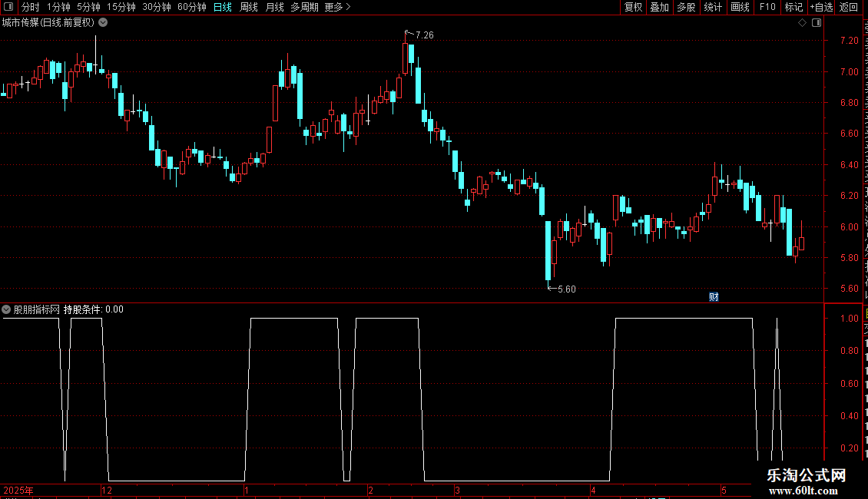Click the 财 financial marker icon

click(714, 297)
